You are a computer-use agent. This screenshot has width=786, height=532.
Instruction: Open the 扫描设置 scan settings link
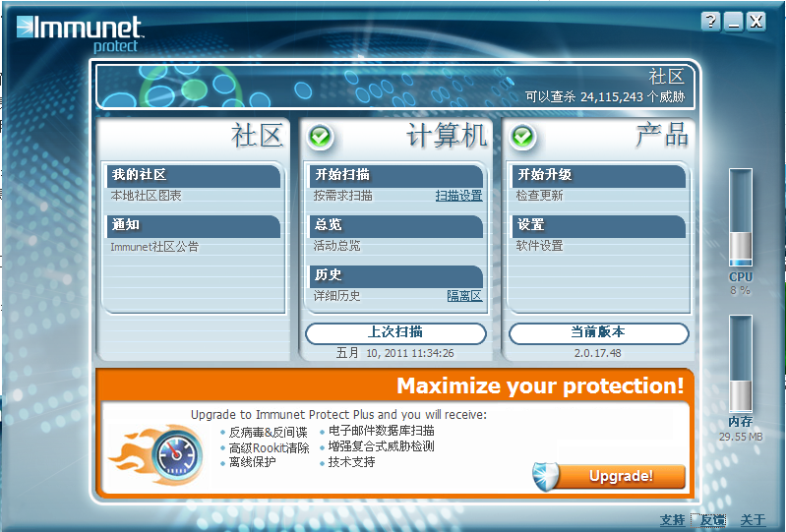[x=458, y=196]
